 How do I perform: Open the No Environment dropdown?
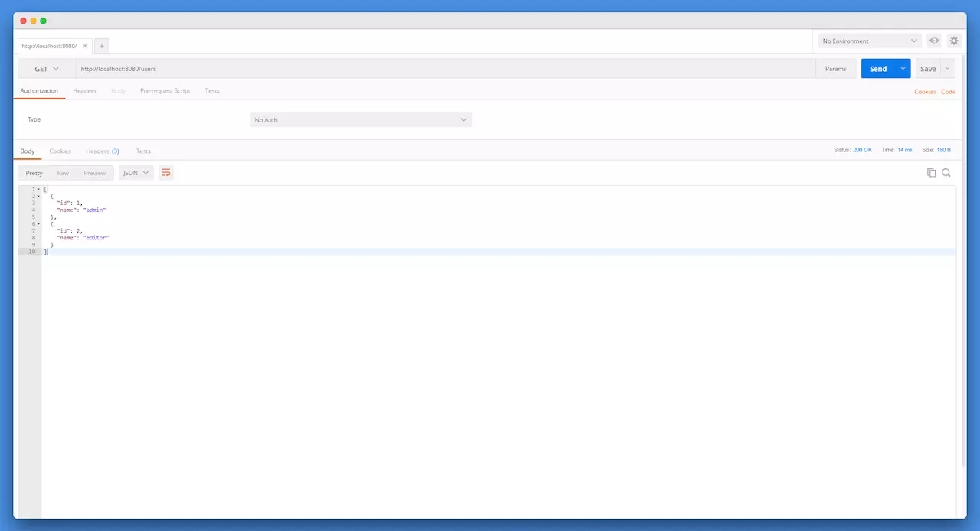click(869, 41)
